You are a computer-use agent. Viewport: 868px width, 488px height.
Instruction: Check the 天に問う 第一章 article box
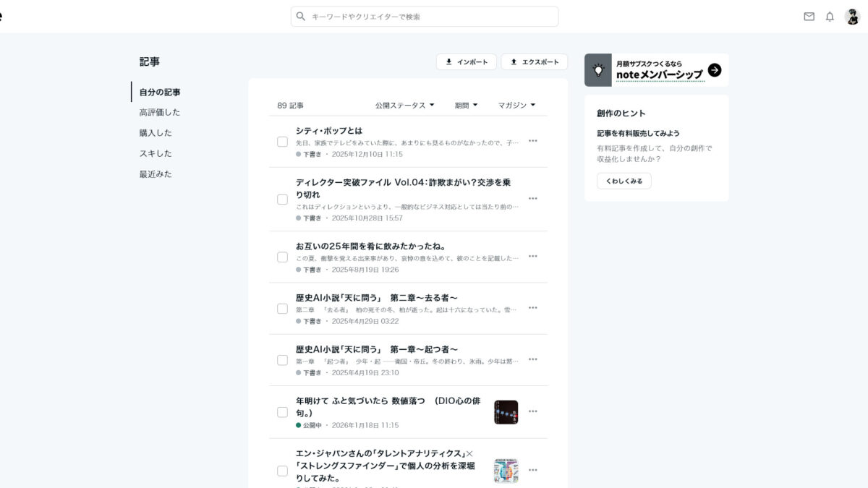coord(282,360)
